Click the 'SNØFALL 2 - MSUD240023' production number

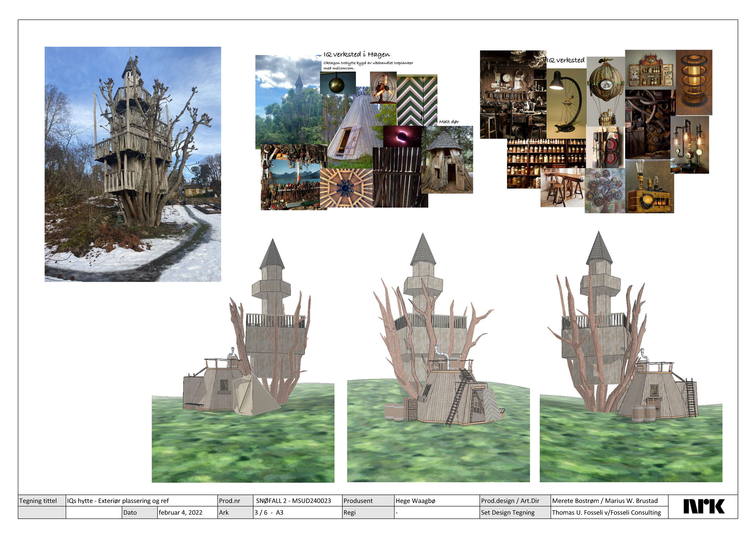pos(293,501)
